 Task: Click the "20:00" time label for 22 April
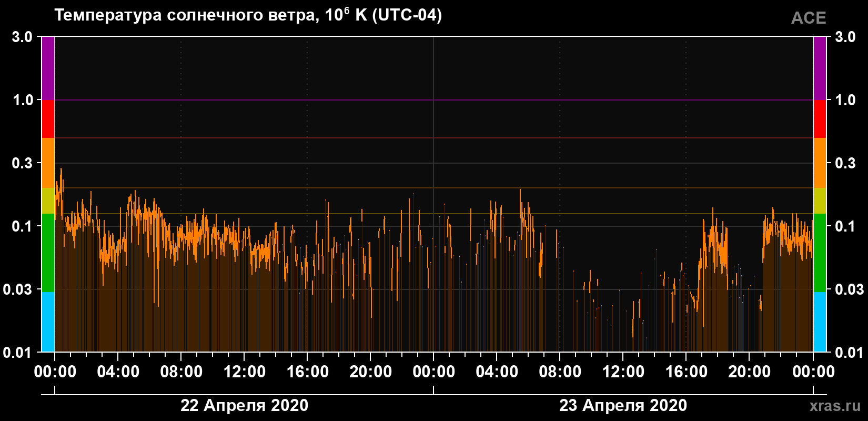point(371,372)
